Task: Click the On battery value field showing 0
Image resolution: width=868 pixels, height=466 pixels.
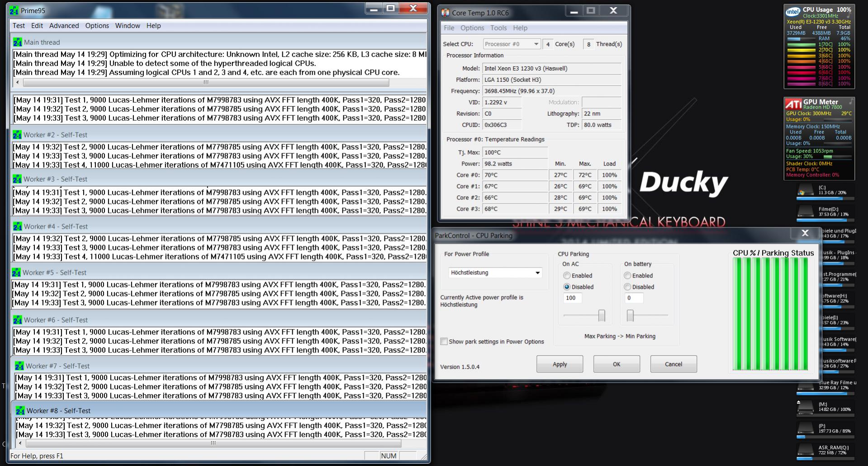Action: (x=634, y=298)
